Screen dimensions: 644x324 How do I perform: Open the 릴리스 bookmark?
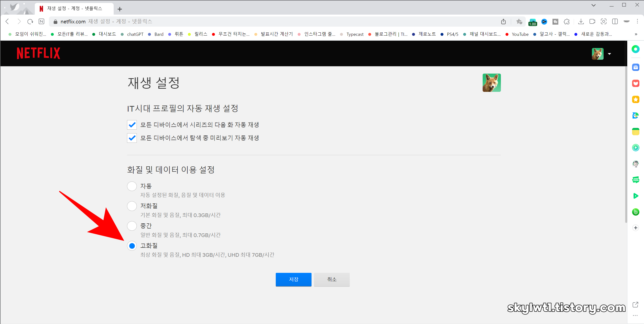[x=198, y=34]
